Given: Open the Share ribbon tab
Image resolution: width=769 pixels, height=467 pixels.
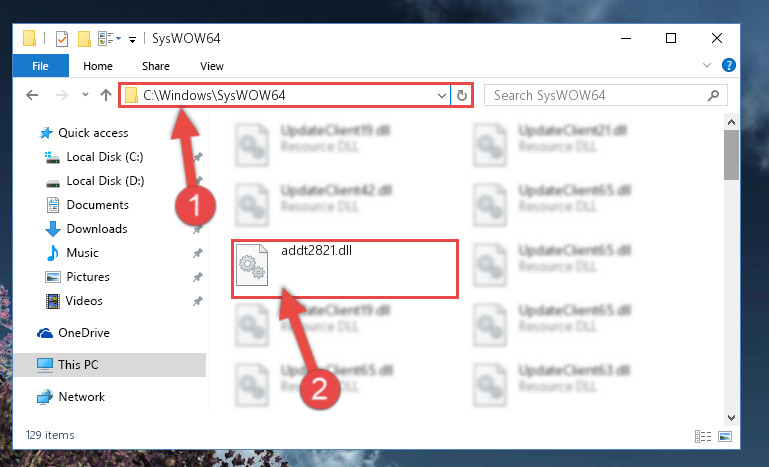Looking at the screenshot, I should pos(155,66).
